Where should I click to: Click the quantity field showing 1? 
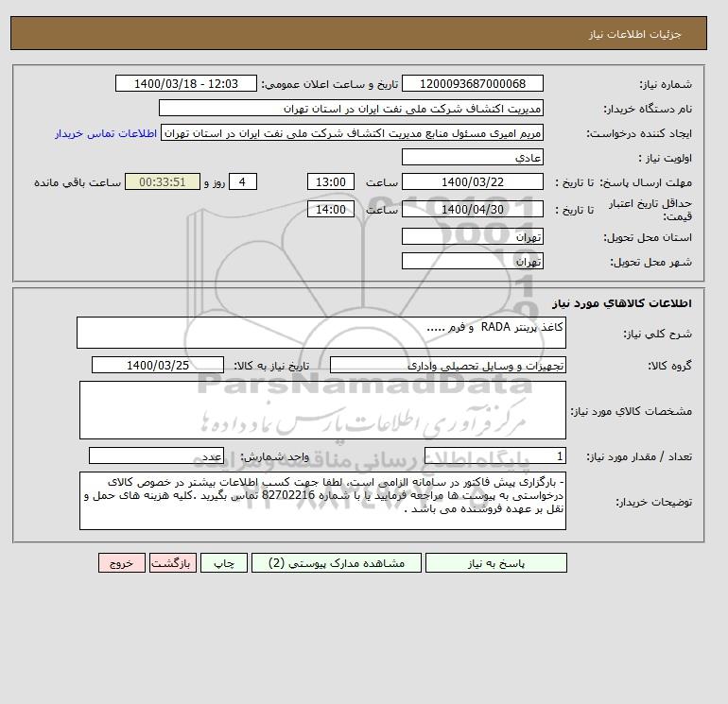tap(494, 456)
